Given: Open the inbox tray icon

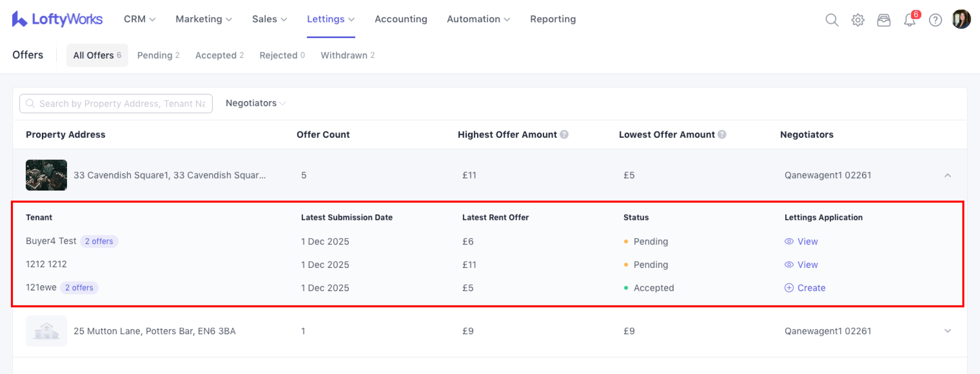Looking at the screenshot, I should [883, 19].
